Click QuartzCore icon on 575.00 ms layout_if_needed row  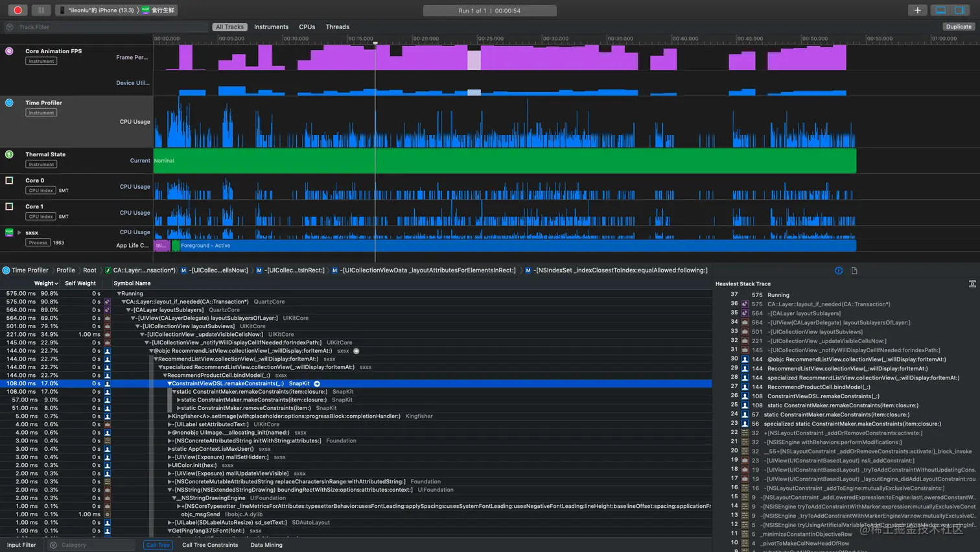(108, 302)
